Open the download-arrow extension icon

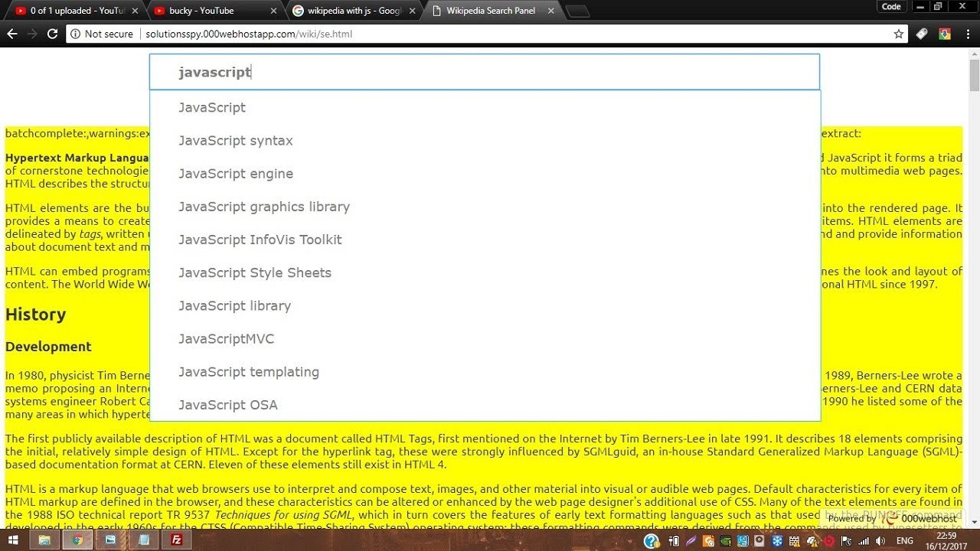click(945, 34)
